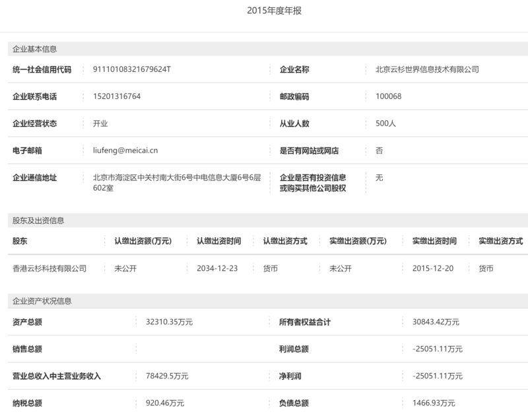The width and height of the screenshot is (528, 420).
Task: Select company name 北京云杉世界信息技术有限公司
Action: point(427,69)
